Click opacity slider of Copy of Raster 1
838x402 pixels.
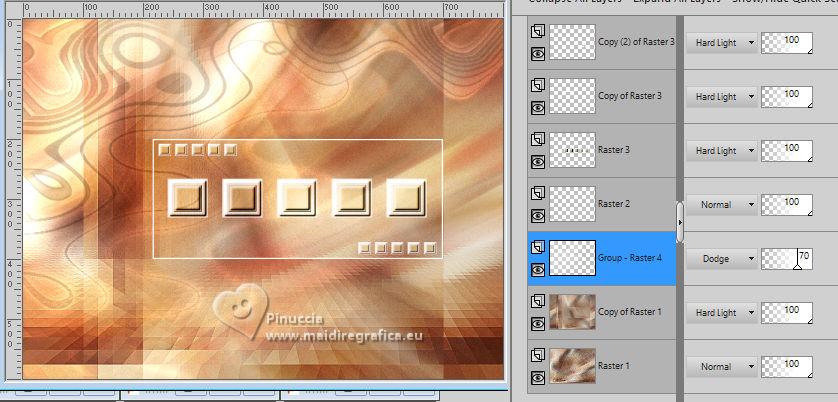(787, 313)
